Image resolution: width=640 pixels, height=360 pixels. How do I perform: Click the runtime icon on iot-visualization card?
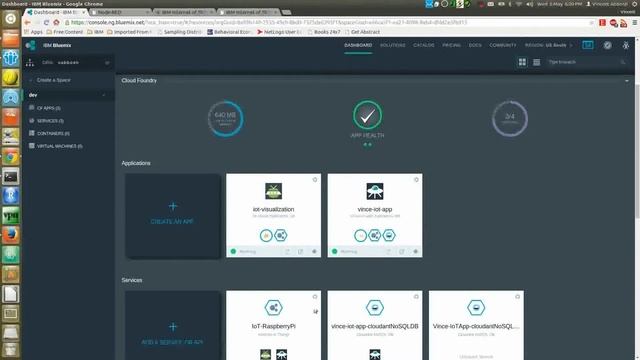pos(266,236)
